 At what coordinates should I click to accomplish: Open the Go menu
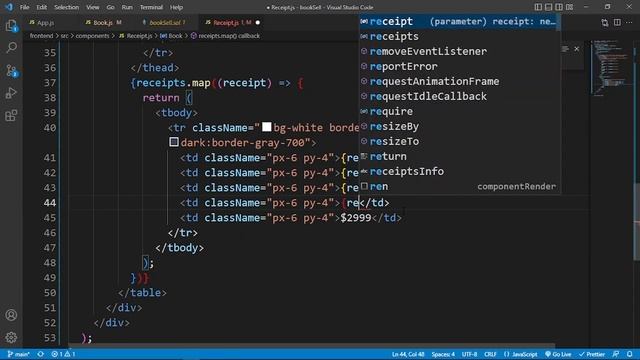[110, 7]
